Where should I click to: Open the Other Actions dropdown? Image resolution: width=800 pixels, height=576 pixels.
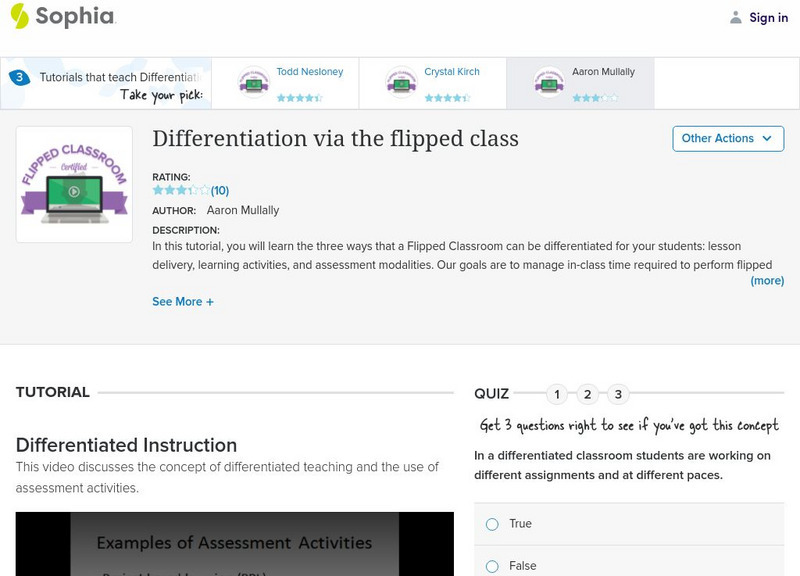(727, 138)
